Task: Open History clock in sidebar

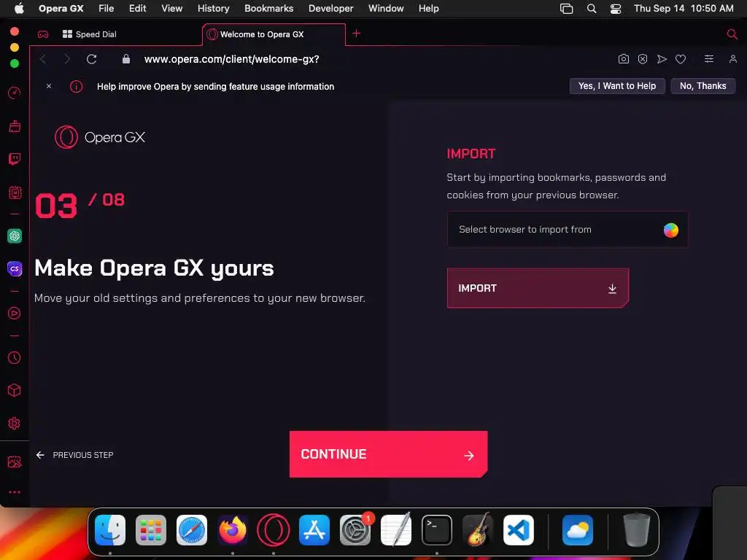Action: coord(15,357)
